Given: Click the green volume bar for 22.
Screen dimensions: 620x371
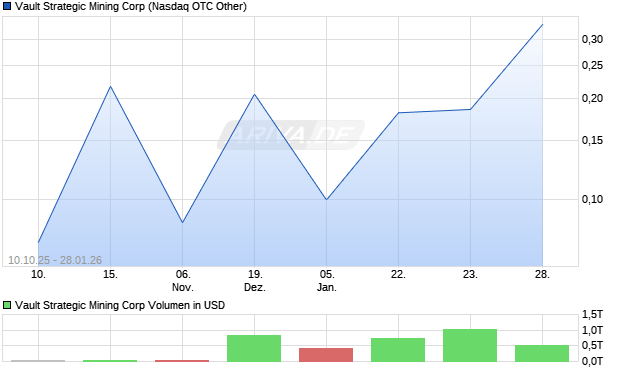Looking at the screenshot, I should 398,350.
